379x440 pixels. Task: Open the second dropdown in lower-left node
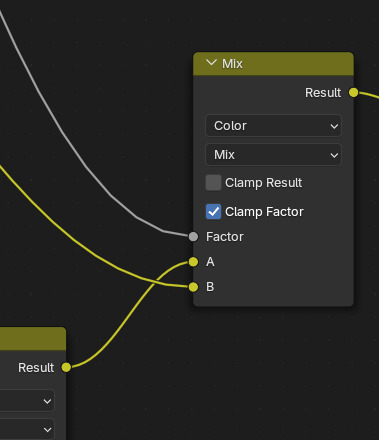pos(27,429)
